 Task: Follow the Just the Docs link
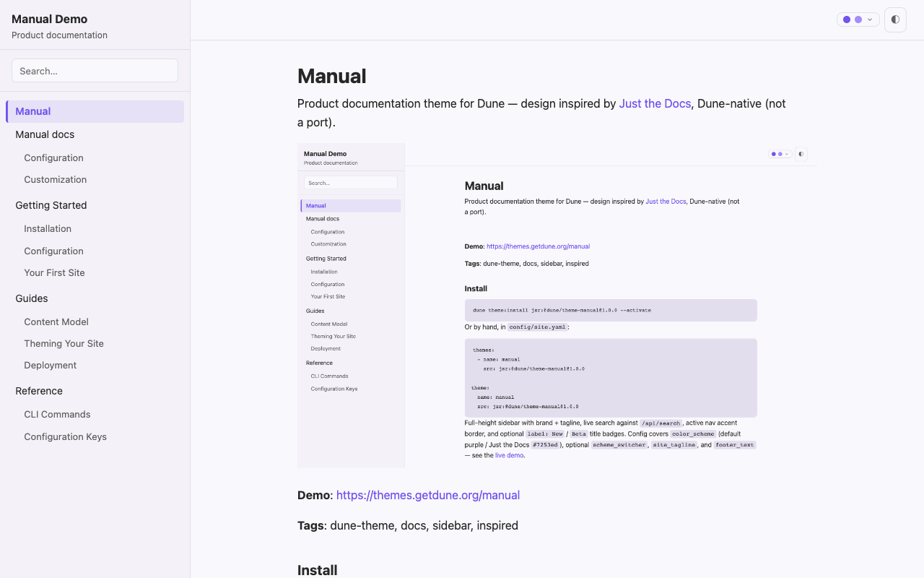point(655,103)
